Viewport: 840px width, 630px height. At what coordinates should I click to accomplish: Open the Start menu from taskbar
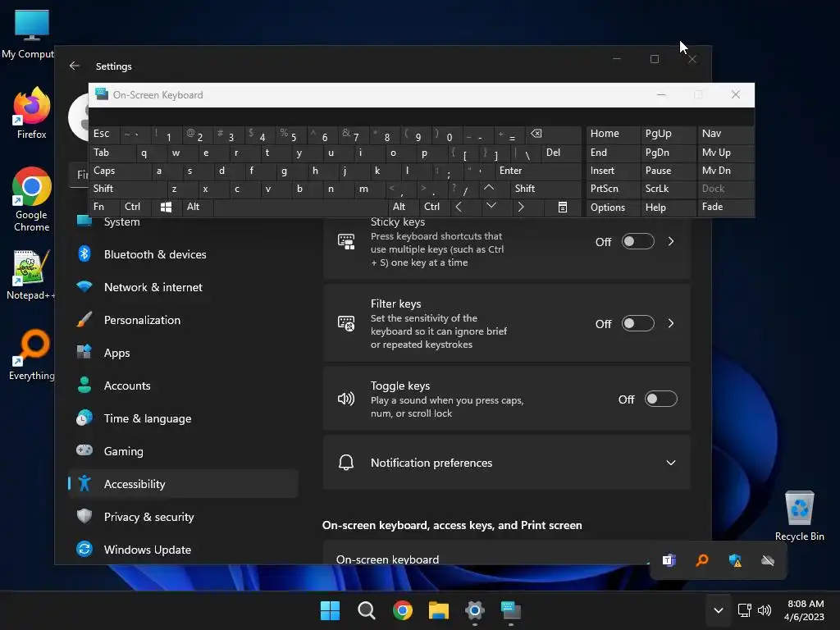tap(330, 610)
